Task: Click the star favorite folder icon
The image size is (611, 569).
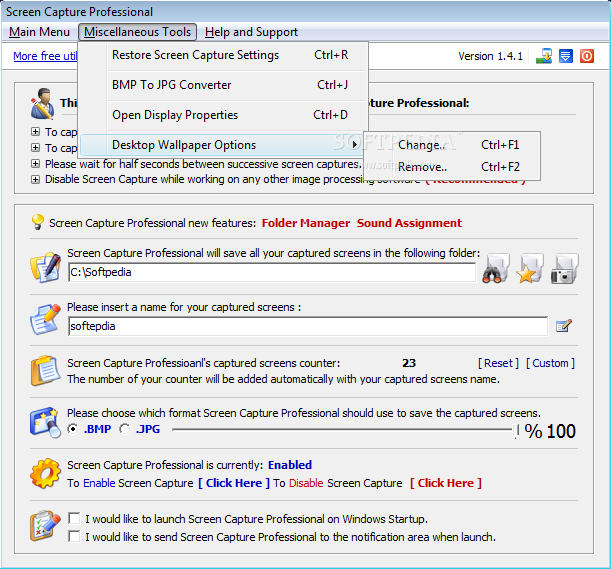Action: point(530,269)
